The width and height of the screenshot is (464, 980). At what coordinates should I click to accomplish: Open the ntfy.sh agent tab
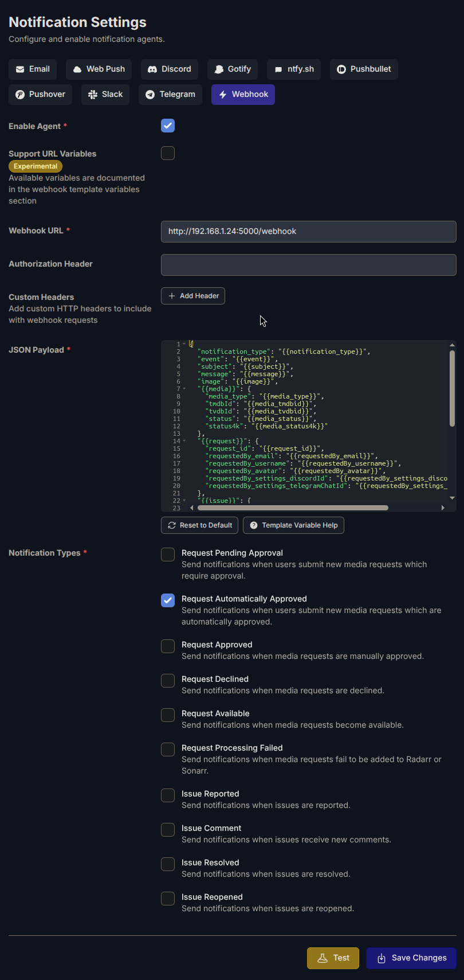click(x=294, y=69)
